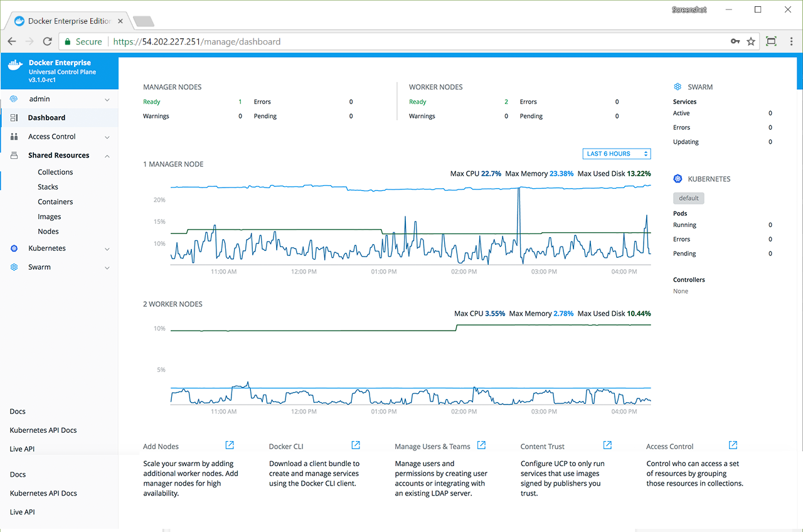Select Dashboard in the sidebar

46,118
